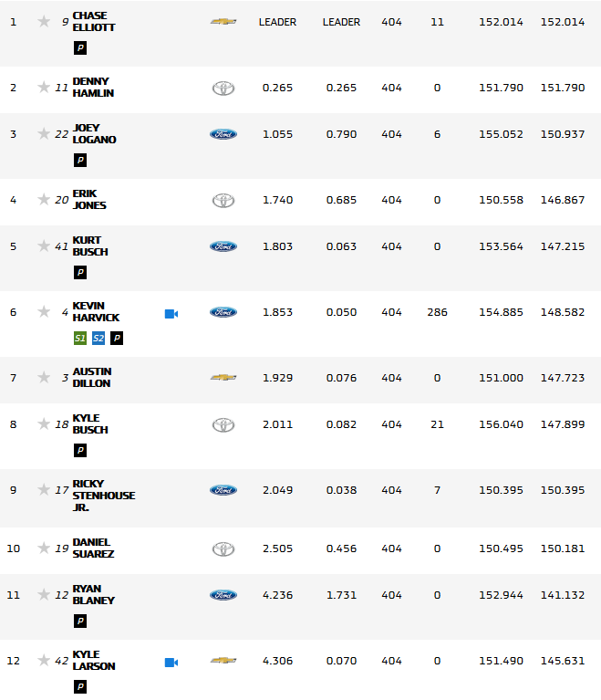Click the S1 stage badge for Harvick
The image size is (601, 700).
coord(80,338)
